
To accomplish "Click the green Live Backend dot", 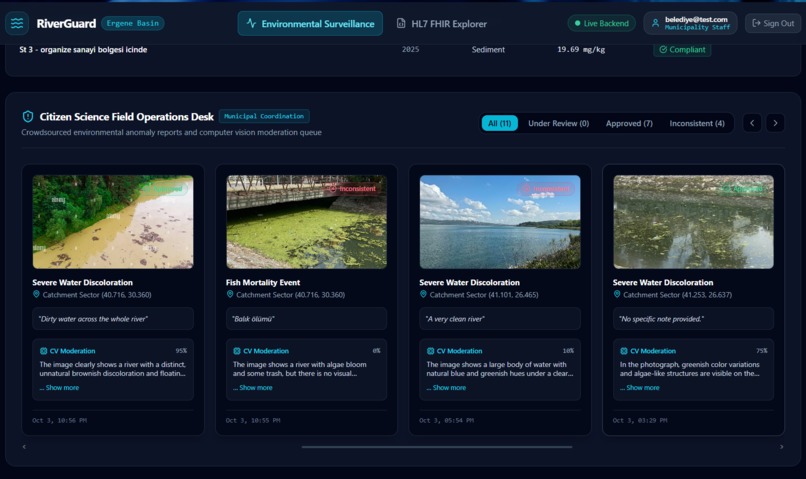I will pyautogui.click(x=577, y=23).
